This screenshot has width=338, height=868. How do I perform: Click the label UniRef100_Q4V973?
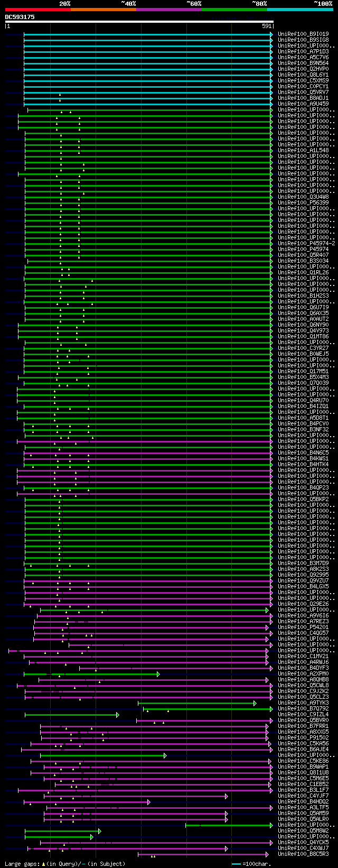click(x=303, y=330)
